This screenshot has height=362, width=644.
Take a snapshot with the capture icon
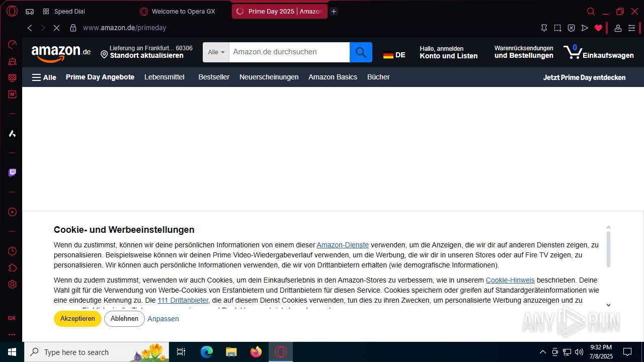tap(557, 28)
